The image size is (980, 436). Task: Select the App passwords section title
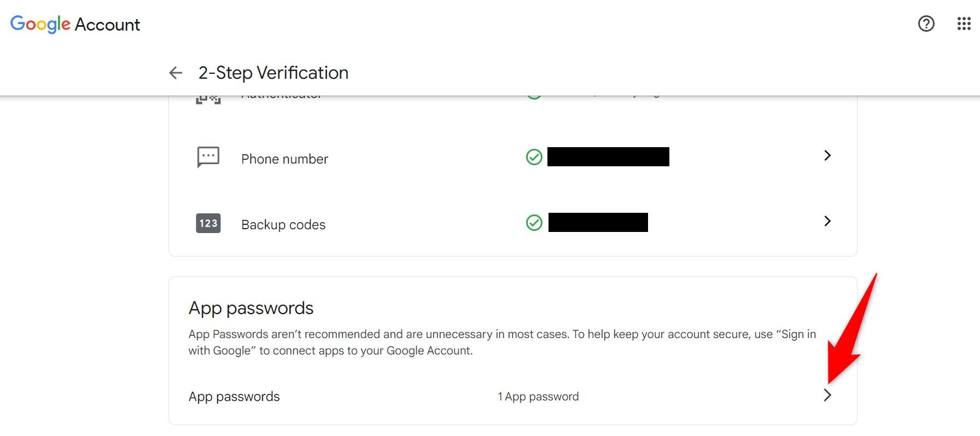tap(251, 308)
